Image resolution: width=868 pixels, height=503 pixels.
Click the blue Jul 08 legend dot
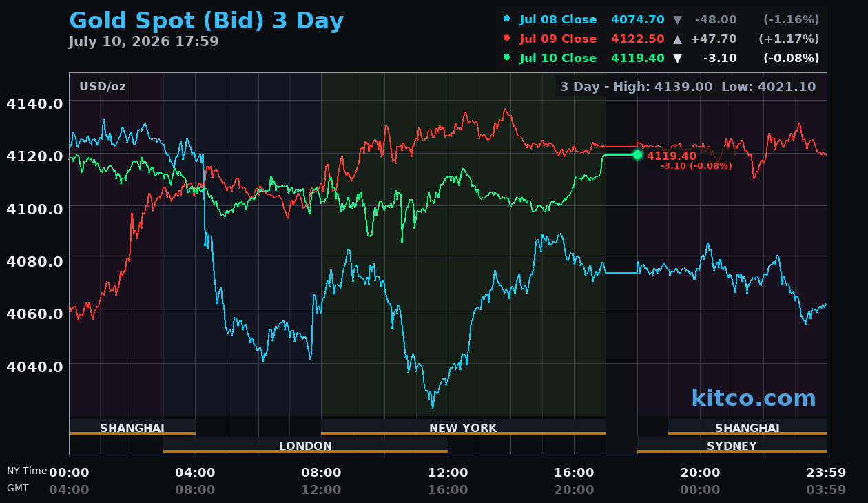click(x=507, y=19)
